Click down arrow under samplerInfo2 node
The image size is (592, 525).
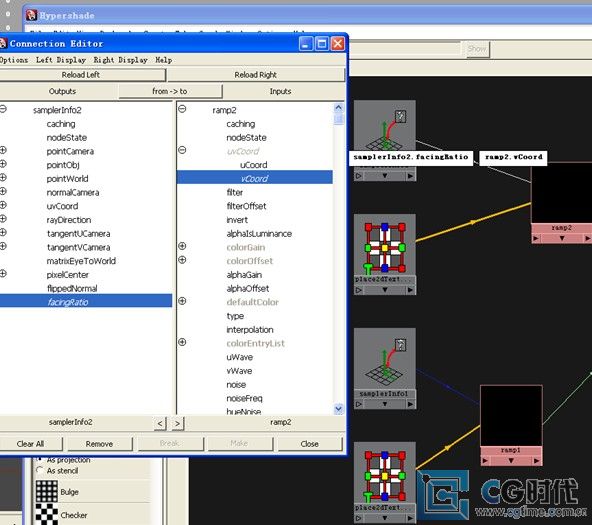coord(385,176)
